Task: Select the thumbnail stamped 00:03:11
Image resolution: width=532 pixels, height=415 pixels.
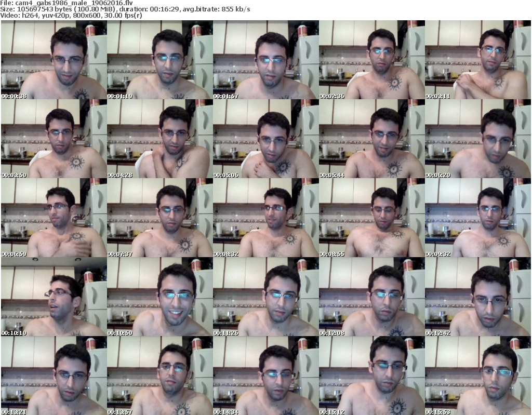Action: pos(478,60)
